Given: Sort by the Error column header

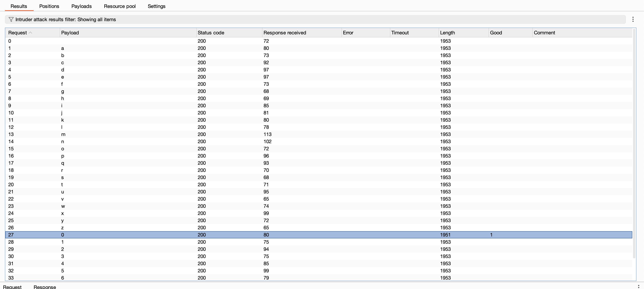Looking at the screenshot, I should [366, 33].
